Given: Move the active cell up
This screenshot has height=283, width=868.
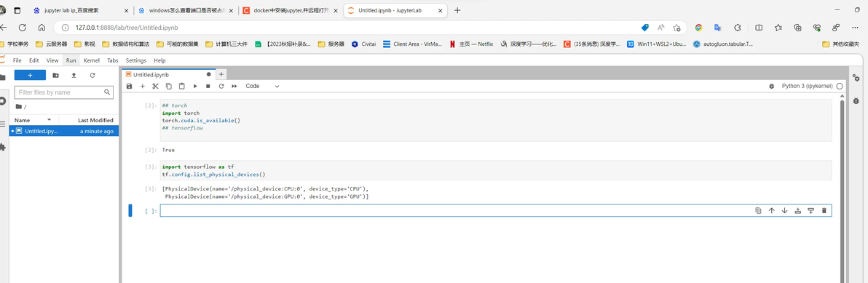Looking at the screenshot, I should tap(772, 210).
